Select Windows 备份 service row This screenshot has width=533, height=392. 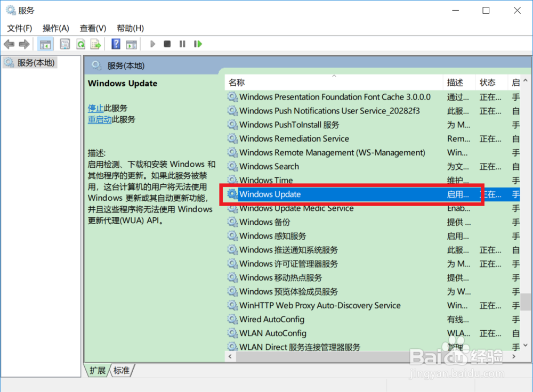[x=373, y=222]
